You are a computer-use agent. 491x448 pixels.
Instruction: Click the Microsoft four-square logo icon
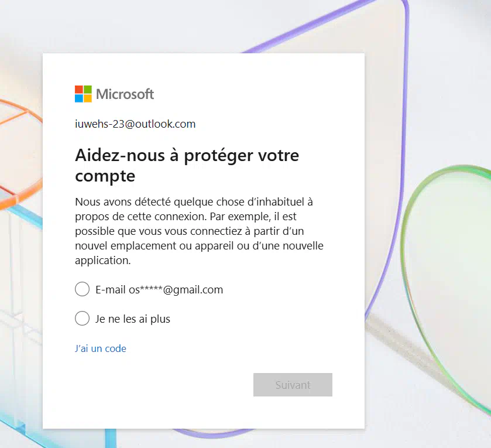point(83,94)
